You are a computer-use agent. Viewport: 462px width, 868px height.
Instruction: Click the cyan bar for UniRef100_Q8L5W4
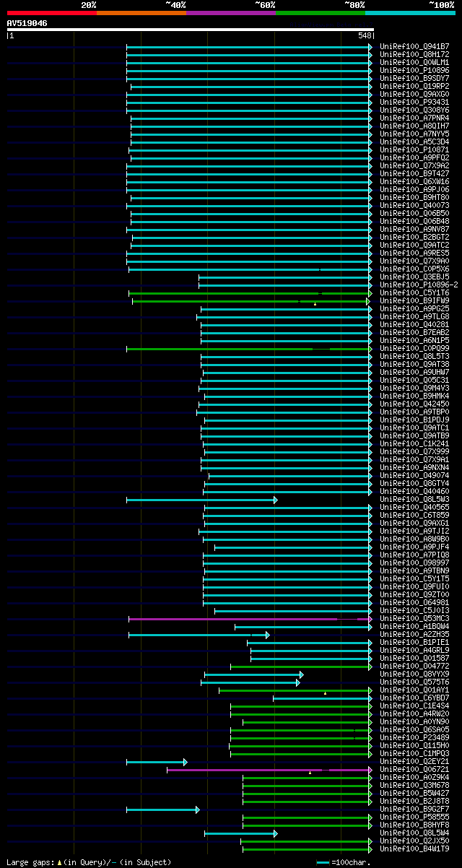[241, 833]
